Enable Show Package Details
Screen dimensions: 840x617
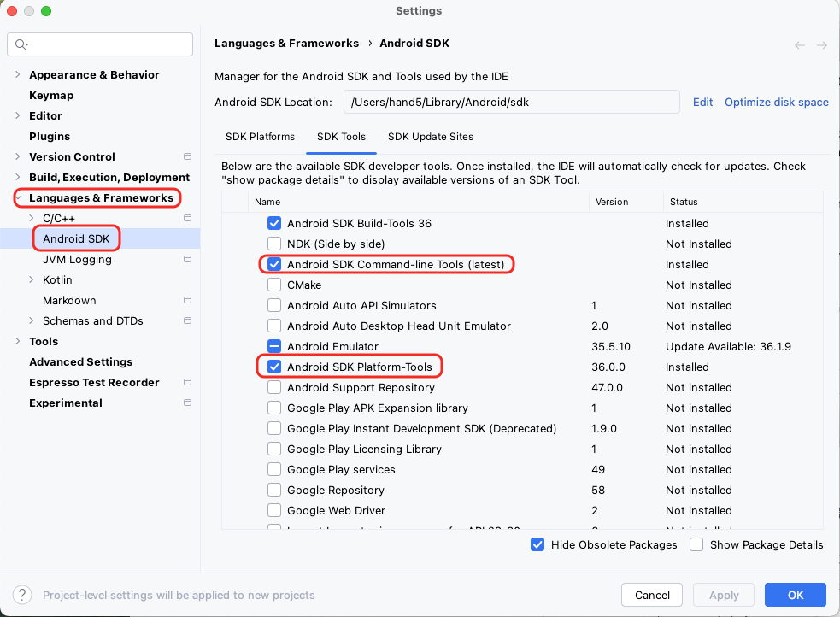pyautogui.click(x=696, y=544)
